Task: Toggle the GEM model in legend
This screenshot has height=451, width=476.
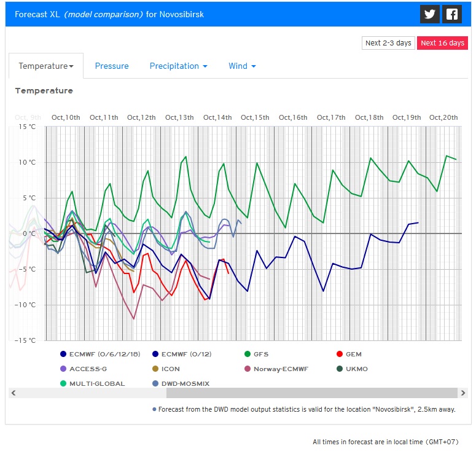Action: tap(353, 354)
